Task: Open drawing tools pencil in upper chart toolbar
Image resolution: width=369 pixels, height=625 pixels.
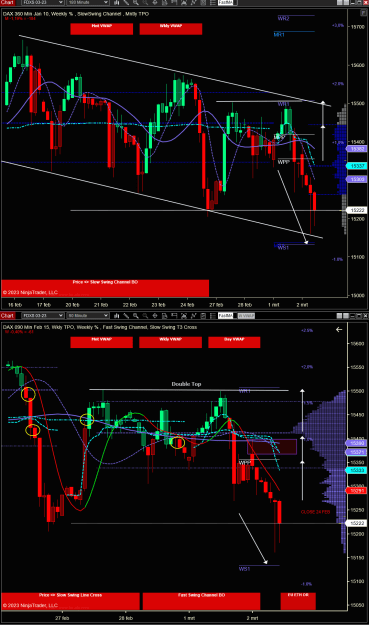Action: coord(126,2)
